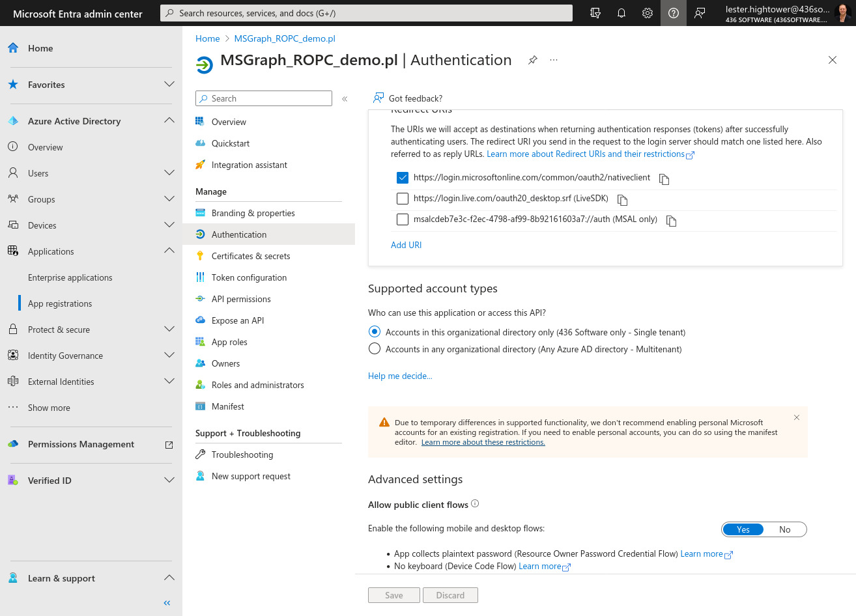Copy the MSAL only redirect URI
This screenshot has width=856, height=616.
(671, 221)
